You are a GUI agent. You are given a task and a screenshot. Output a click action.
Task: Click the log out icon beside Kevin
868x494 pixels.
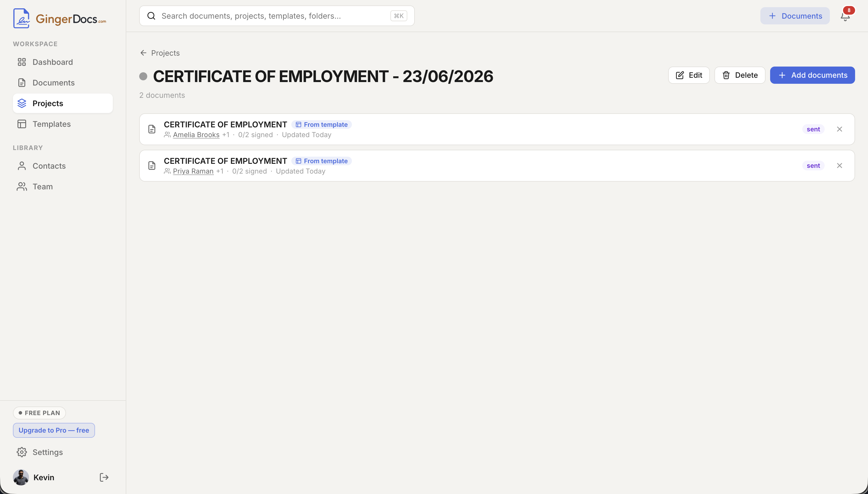pos(104,477)
